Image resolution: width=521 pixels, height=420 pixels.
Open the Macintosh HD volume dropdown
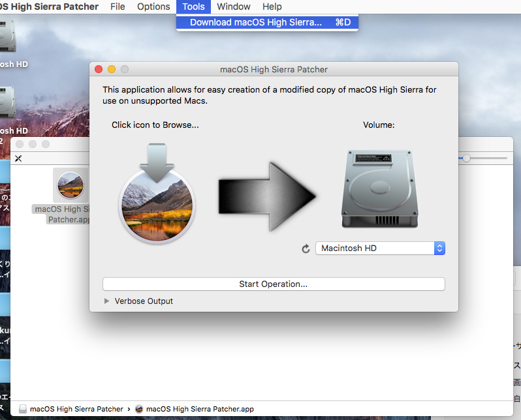pos(380,248)
